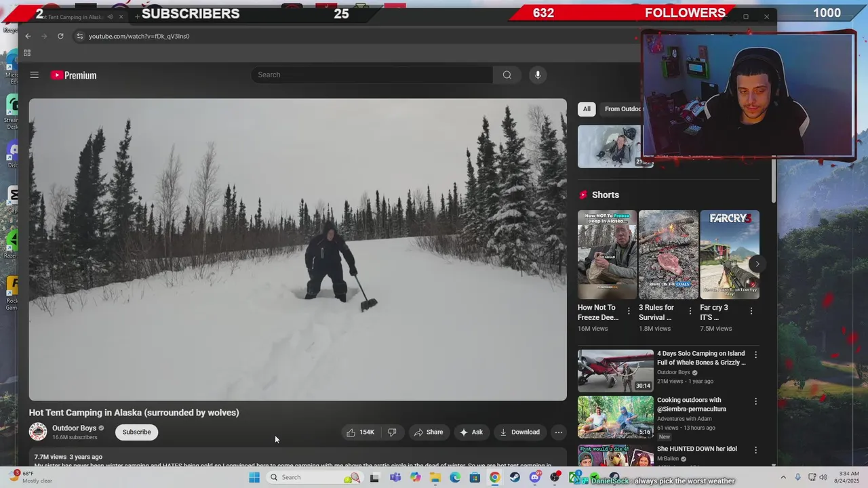Play Far Cry 3 short thumbnail
Image resolution: width=868 pixels, height=488 pixels.
coord(730,254)
